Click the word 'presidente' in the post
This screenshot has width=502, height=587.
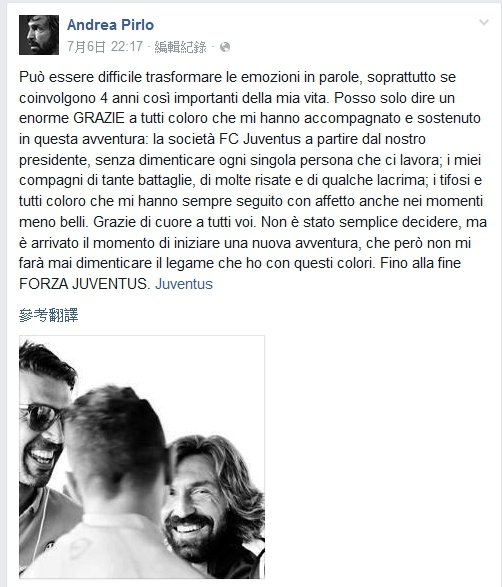tap(53, 160)
